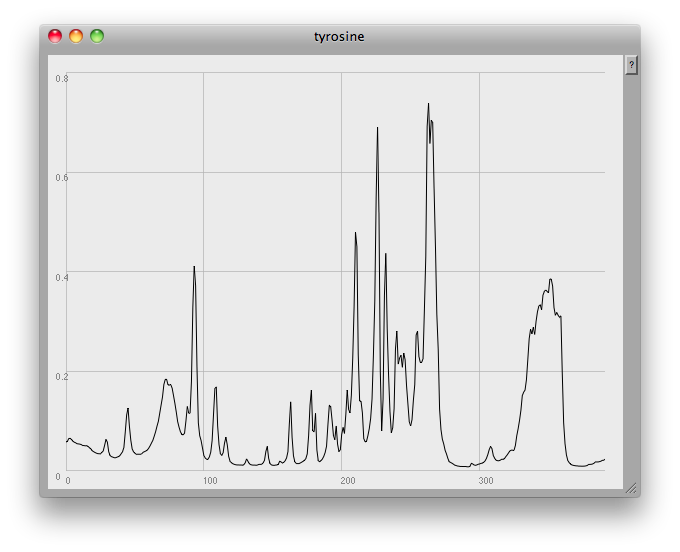Click the curve's start at the left edge
This screenshot has height=552, width=680.
point(67,441)
